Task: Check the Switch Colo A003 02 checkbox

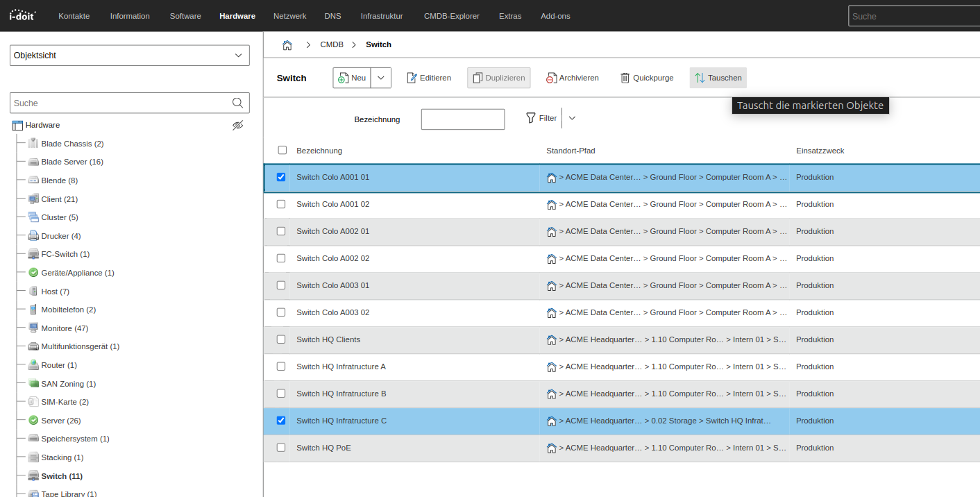Action: (x=281, y=312)
